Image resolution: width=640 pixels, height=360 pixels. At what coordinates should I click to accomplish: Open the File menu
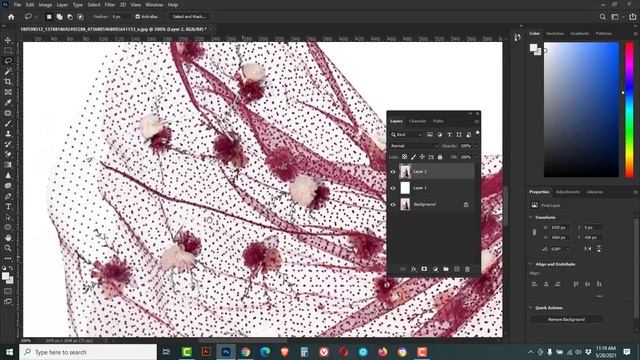point(17,5)
